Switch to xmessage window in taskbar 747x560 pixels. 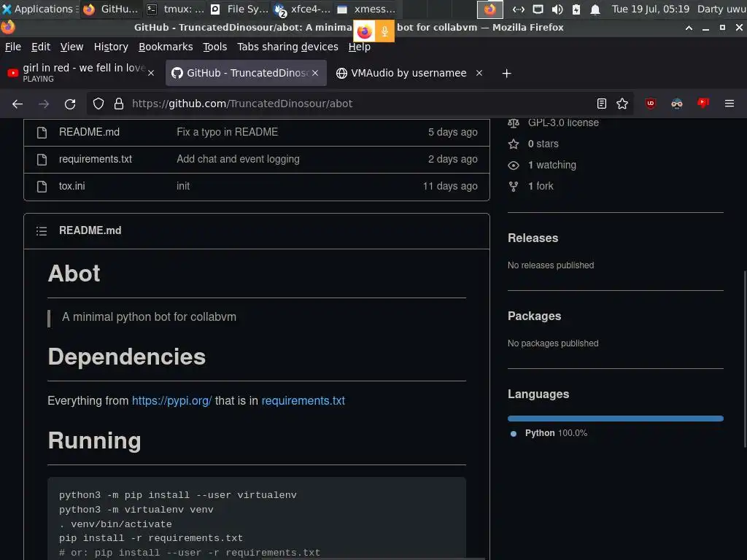(366, 9)
